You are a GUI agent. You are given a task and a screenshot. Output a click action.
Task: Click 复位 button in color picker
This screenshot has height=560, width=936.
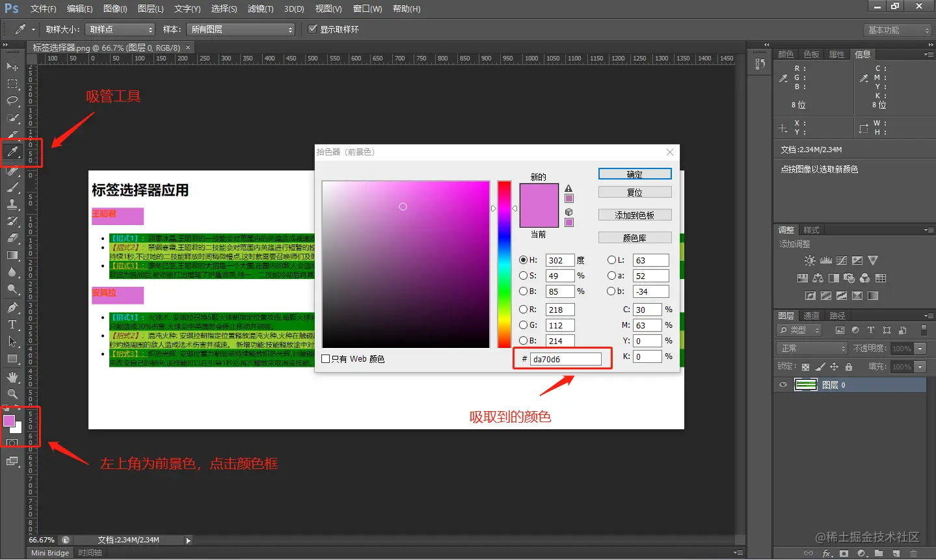click(x=635, y=193)
